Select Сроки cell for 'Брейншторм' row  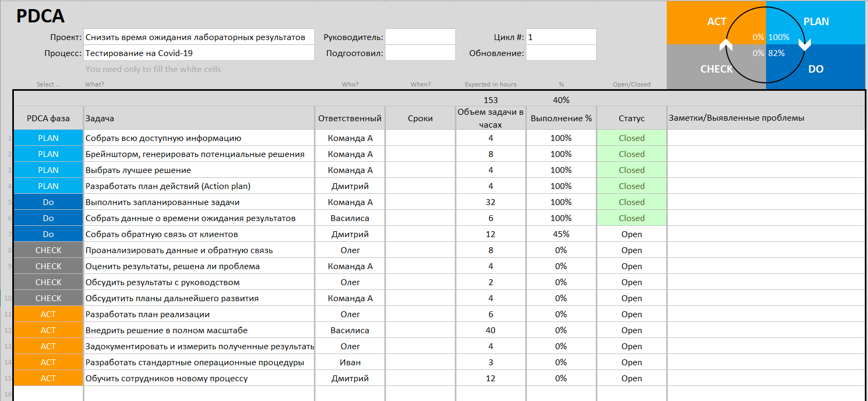click(420, 154)
